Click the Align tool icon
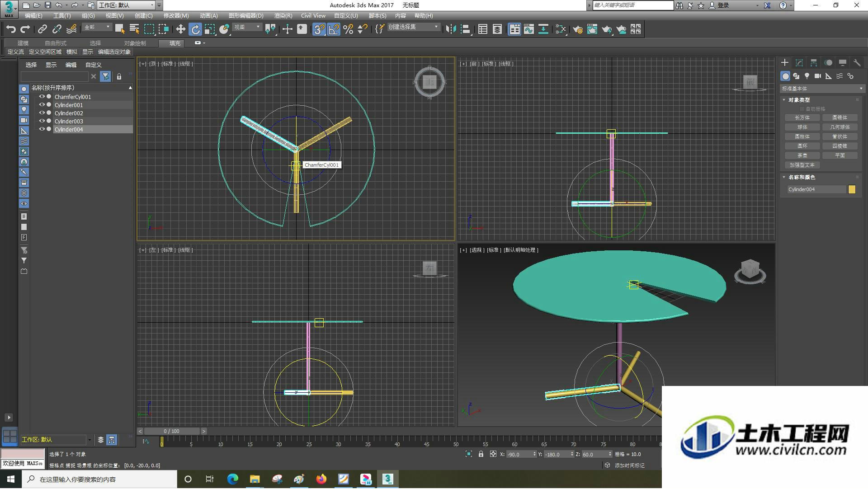The width and height of the screenshot is (868, 489). 466,29
